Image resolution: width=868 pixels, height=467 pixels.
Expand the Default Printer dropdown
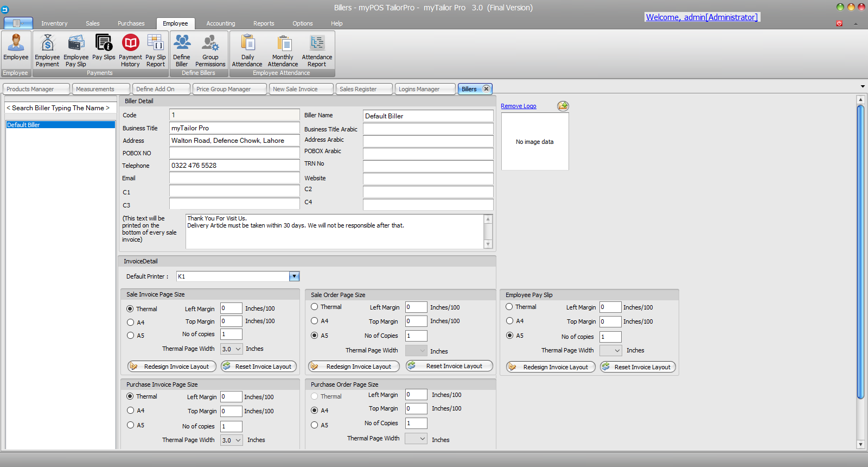tap(294, 276)
